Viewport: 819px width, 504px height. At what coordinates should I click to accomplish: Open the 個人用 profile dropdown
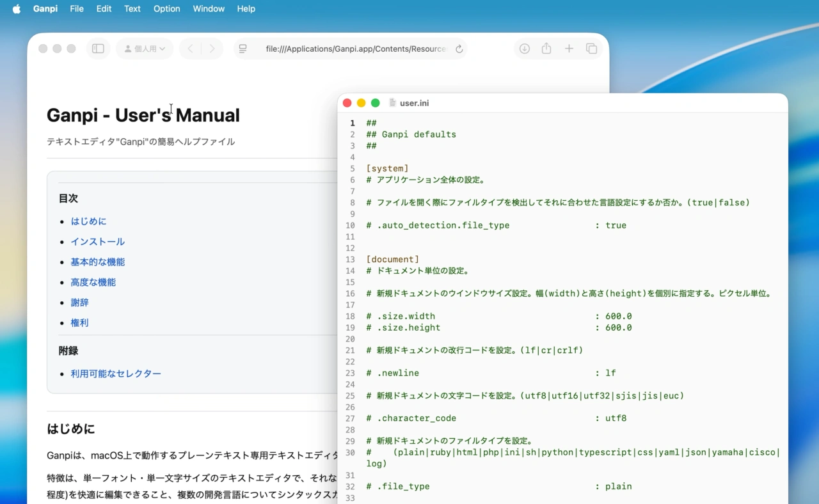tap(145, 49)
